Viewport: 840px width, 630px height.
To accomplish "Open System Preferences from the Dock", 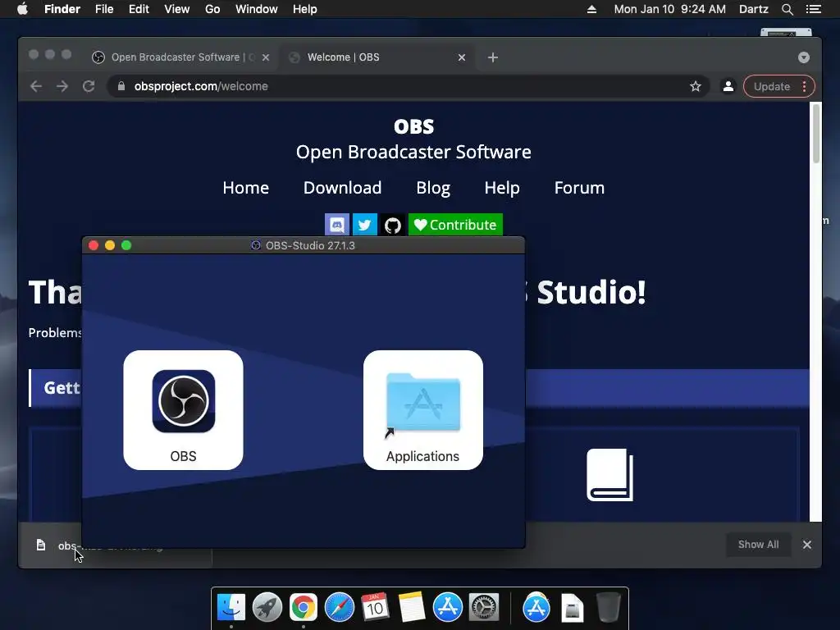I will click(484, 607).
